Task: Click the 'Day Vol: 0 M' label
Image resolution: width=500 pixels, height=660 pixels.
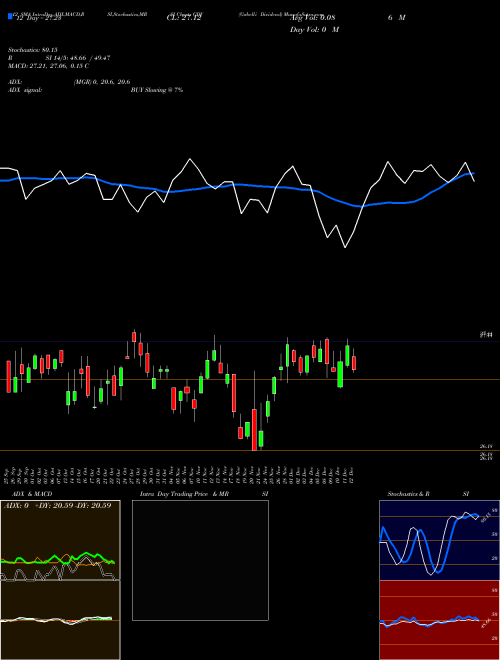Action: pos(314,30)
